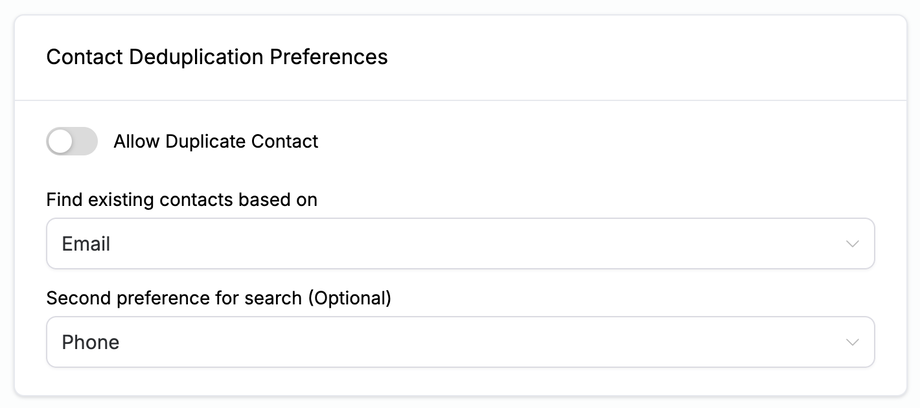This screenshot has height=408, width=920.
Task: Click the down arrow beside Phone
Action: [x=852, y=342]
